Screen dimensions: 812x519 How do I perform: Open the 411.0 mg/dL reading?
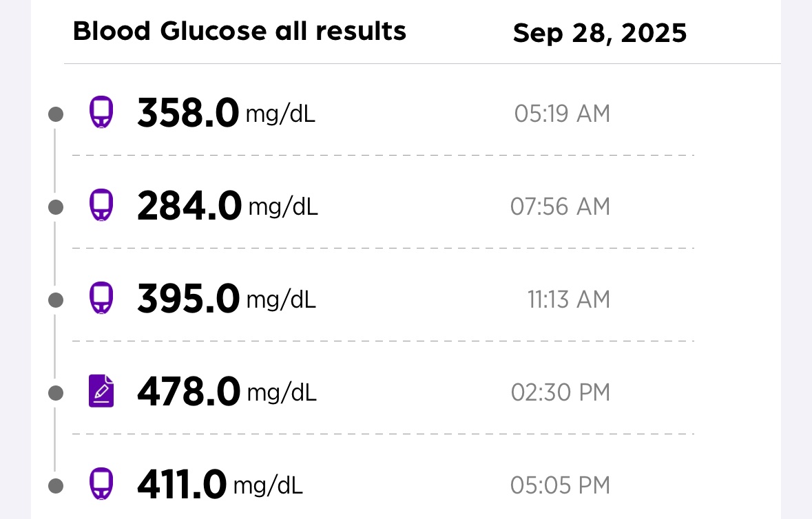point(220,485)
